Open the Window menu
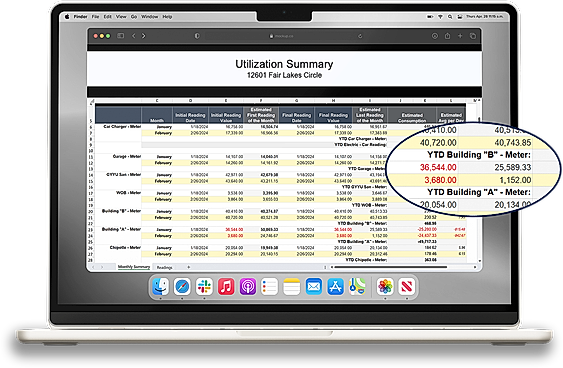 click(x=149, y=17)
